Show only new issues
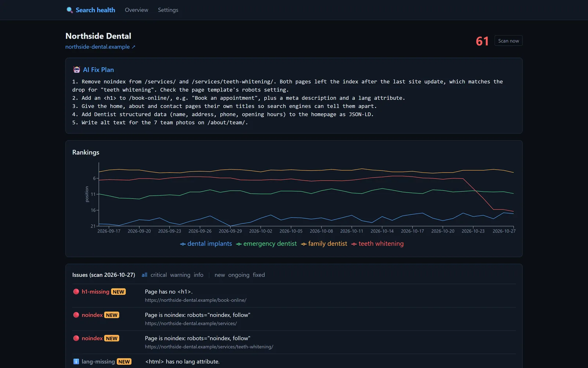 point(220,275)
